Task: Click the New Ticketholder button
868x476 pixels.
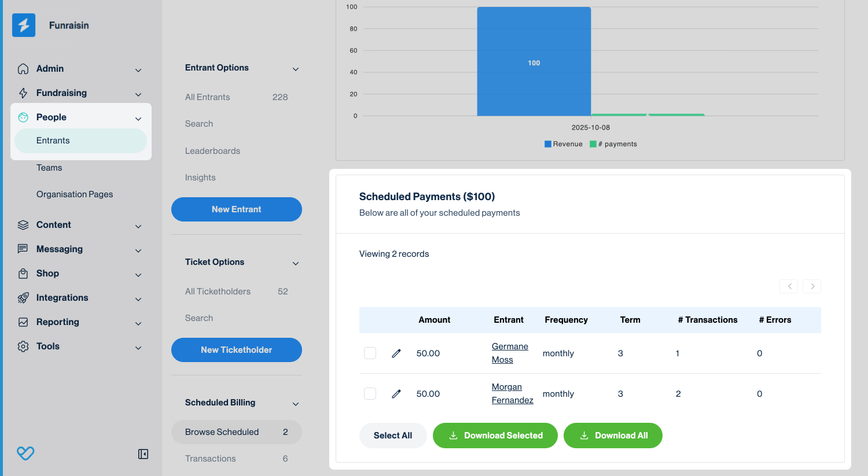Action: click(236, 350)
